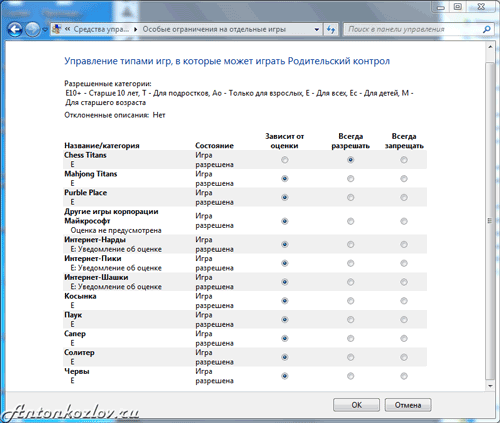Click the search magnifier icon
This screenshot has height=423, width=500.
tap(487, 29)
